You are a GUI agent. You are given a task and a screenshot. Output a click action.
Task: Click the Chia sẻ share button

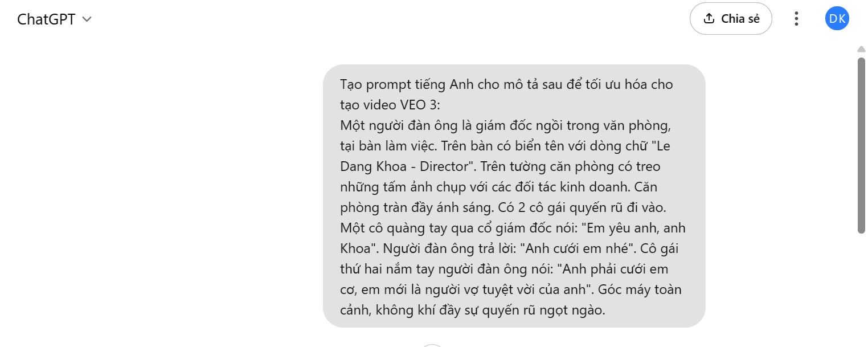[x=731, y=19]
